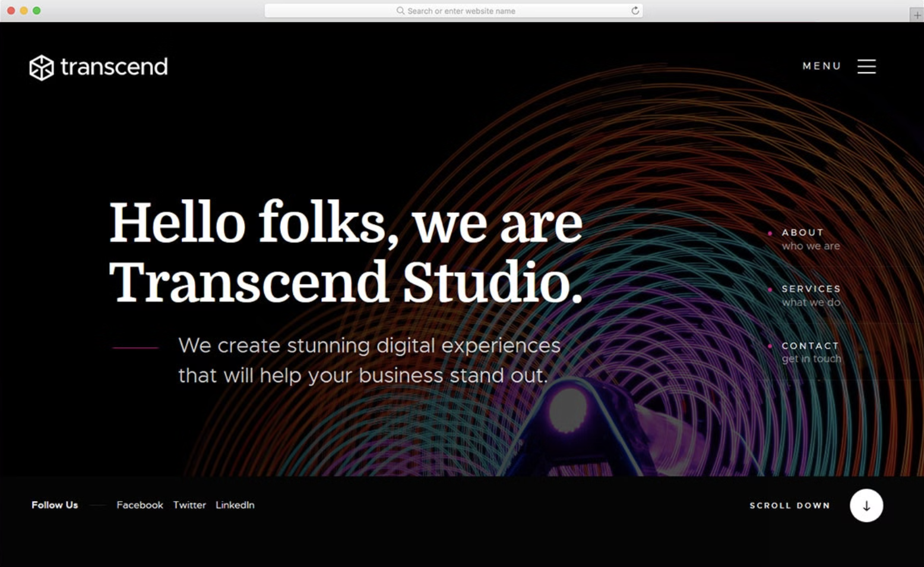The width and height of the screenshot is (924, 567).
Task: Open the hamburger menu icon
Action: [866, 67]
